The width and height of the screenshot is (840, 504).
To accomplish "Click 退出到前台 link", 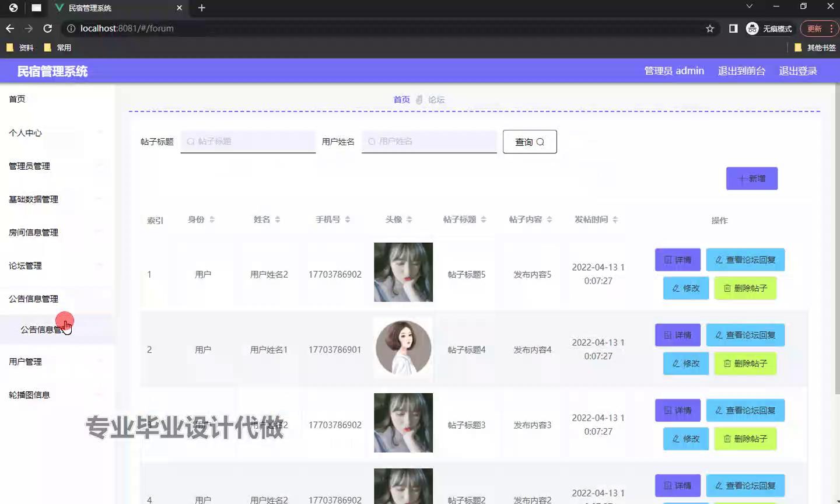I will pos(741,71).
